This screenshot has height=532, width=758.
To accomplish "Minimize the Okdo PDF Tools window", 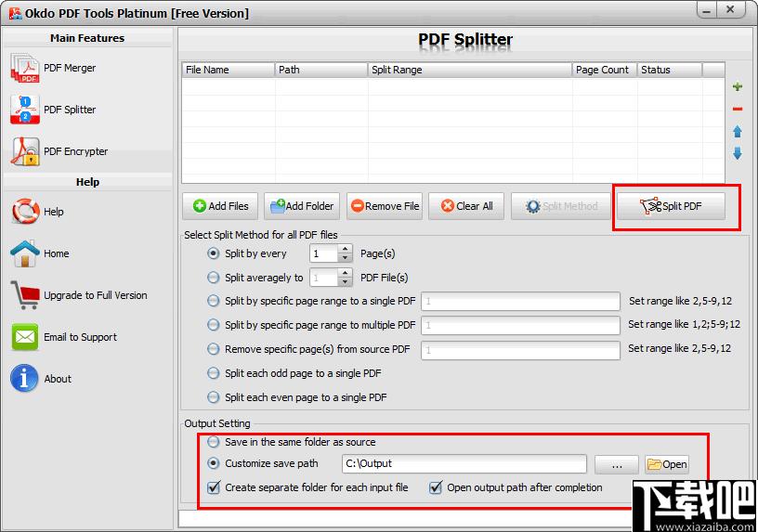I will (x=708, y=10).
